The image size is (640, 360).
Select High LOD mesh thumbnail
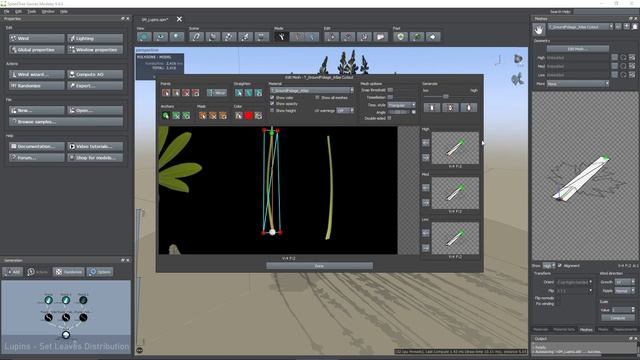455,148
